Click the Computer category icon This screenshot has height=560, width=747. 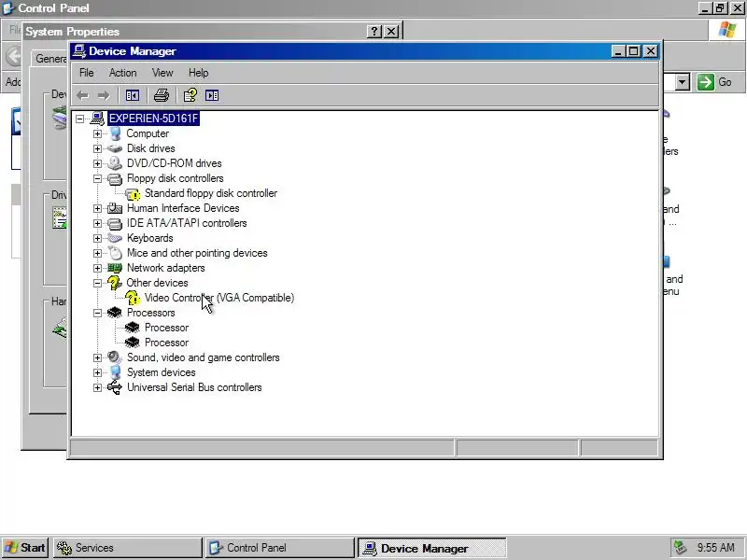pyautogui.click(x=115, y=133)
